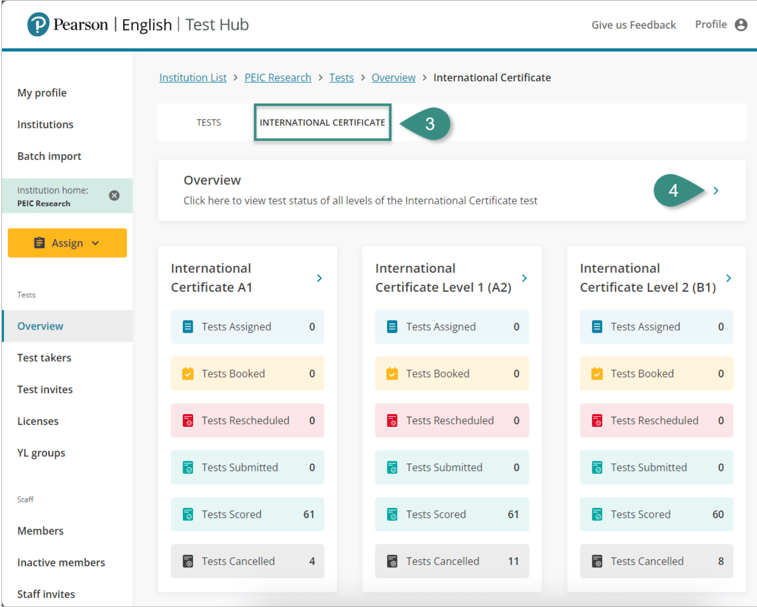
Task: Click the Pearson logo icon
Action: 38,25
